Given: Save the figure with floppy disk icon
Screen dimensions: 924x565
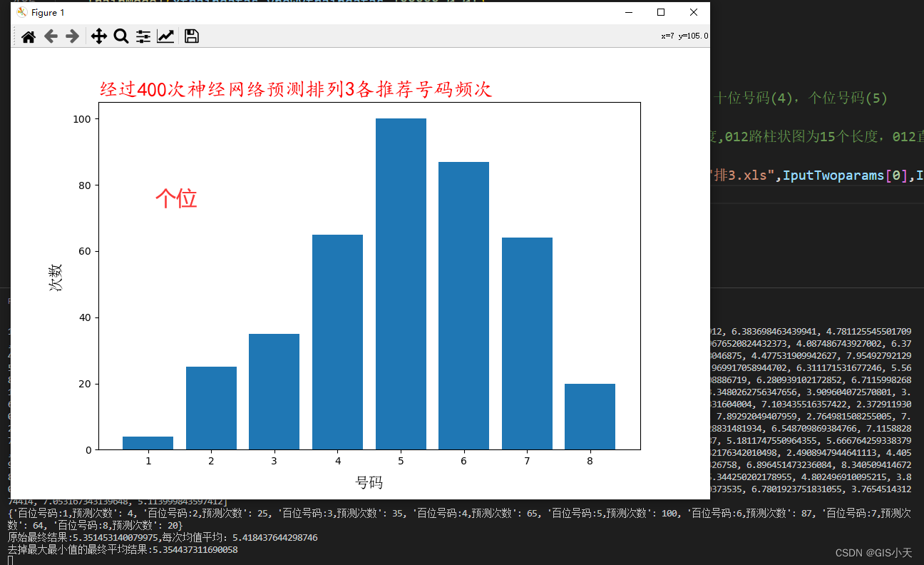Looking at the screenshot, I should (x=192, y=37).
